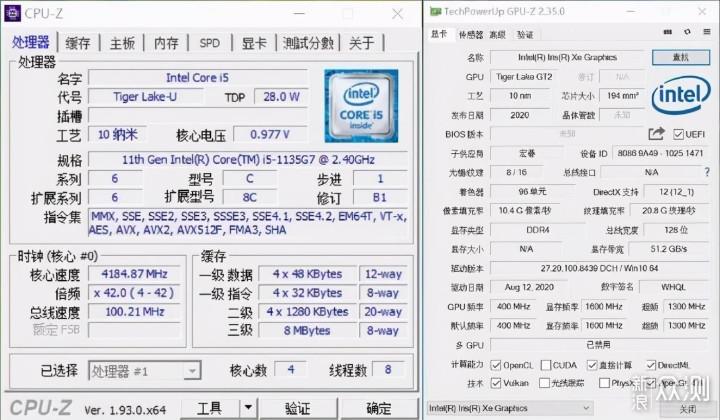
Task: Click the Tiger Lake-U codename value
Action: coord(145,96)
